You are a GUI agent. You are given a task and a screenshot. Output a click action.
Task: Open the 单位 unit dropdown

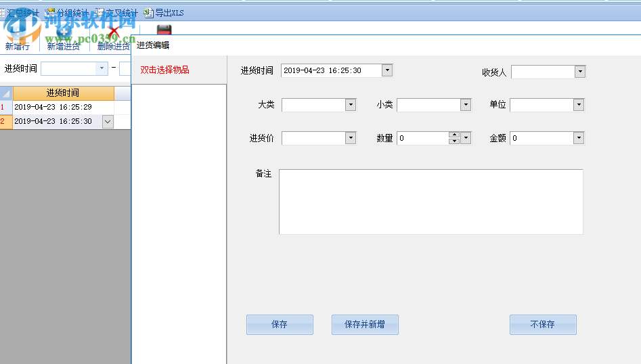coord(579,105)
